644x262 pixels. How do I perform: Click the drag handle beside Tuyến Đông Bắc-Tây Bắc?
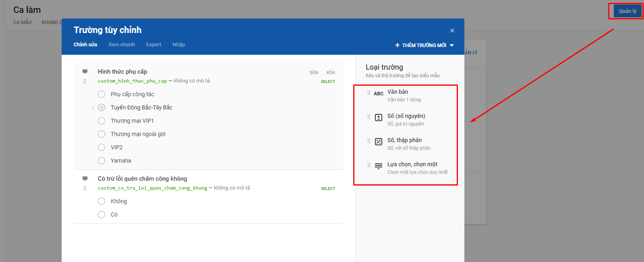tap(93, 107)
